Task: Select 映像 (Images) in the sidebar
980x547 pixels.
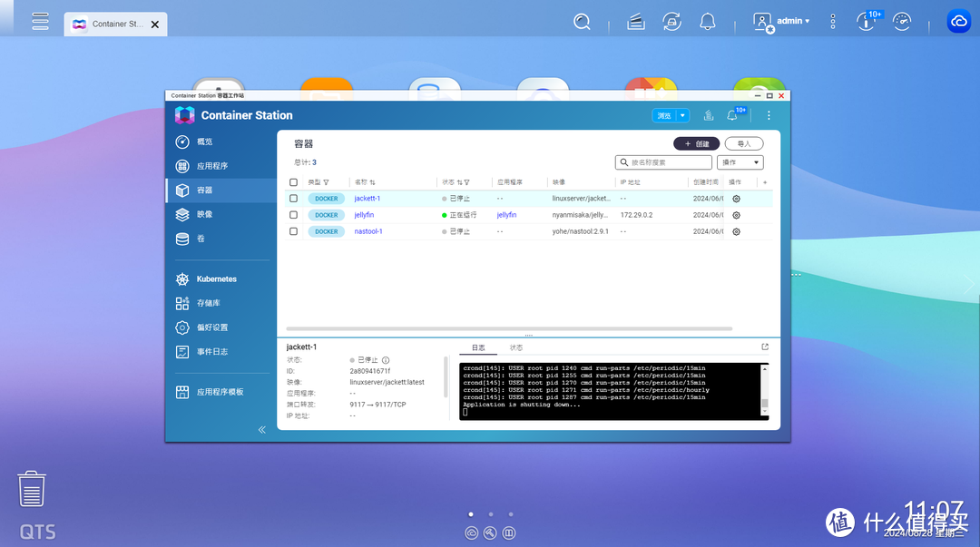Action: [x=204, y=215]
